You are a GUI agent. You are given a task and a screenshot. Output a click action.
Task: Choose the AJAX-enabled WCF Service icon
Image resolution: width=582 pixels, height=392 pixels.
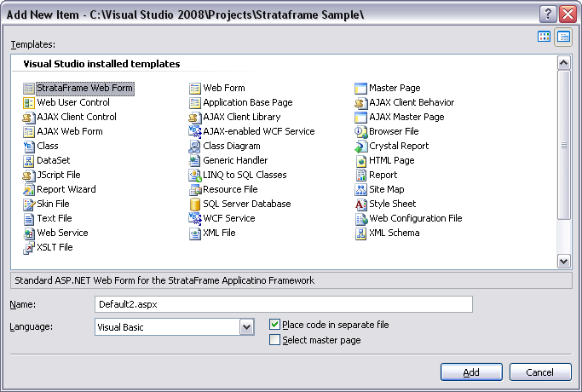195,131
